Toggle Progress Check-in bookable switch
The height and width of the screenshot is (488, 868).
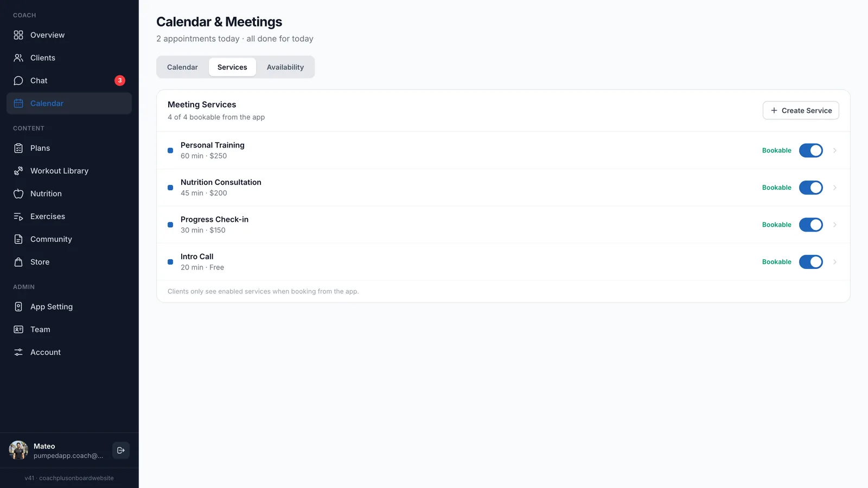pos(811,224)
